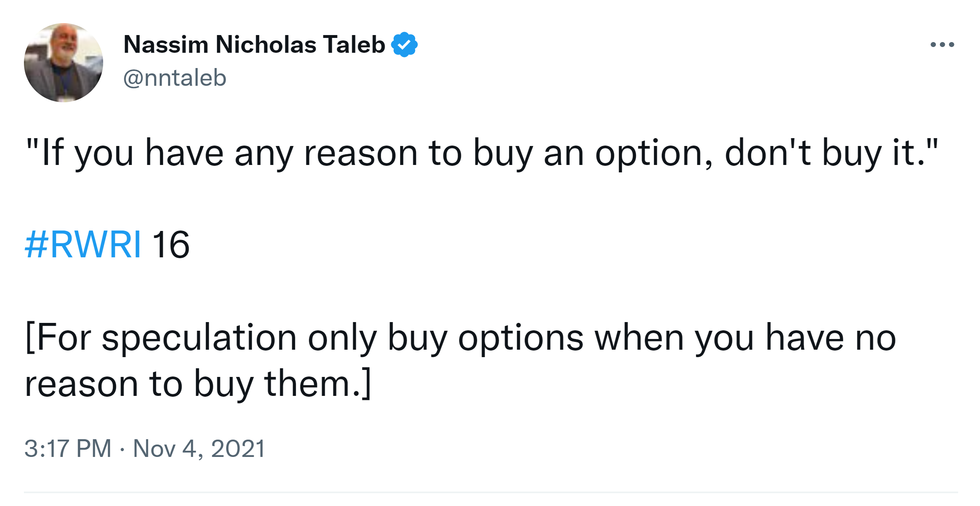Click the blue verified checkmark badge
This screenshot has height=506, width=980.
404,45
